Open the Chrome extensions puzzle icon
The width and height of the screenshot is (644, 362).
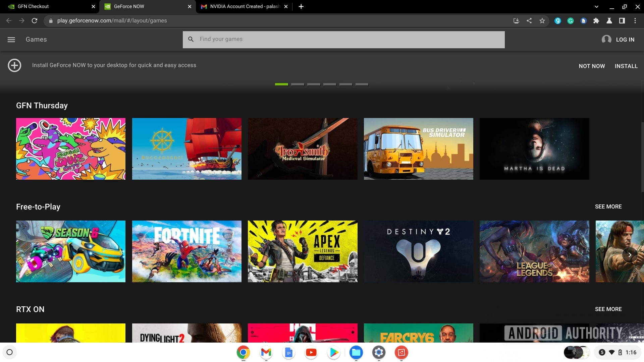click(x=596, y=21)
